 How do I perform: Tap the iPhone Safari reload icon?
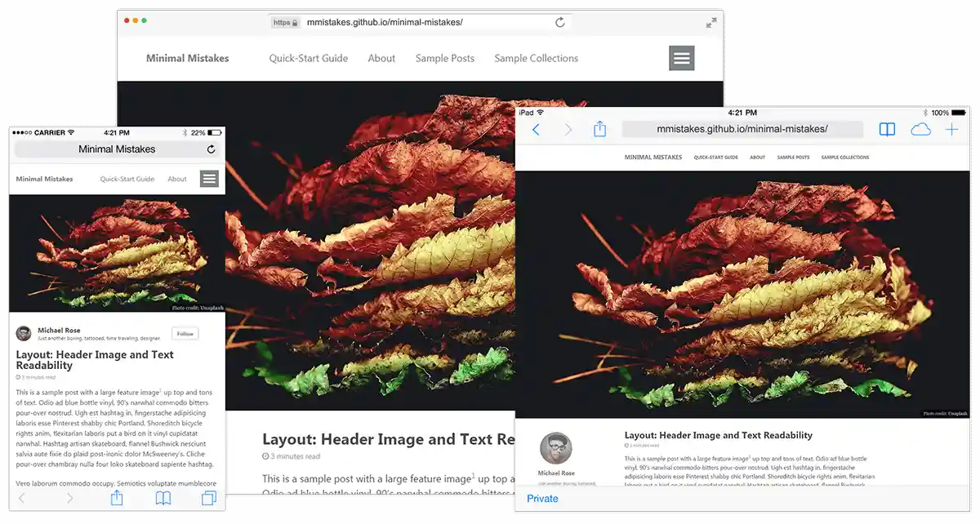(x=212, y=149)
